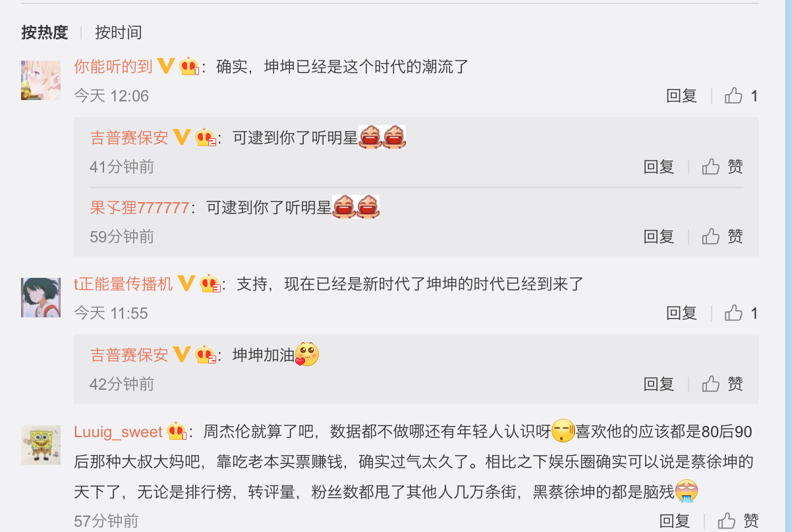Reply to Luuig_sweet's comment
This screenshot has height=532, width=792.
click(x=675, y=521)
